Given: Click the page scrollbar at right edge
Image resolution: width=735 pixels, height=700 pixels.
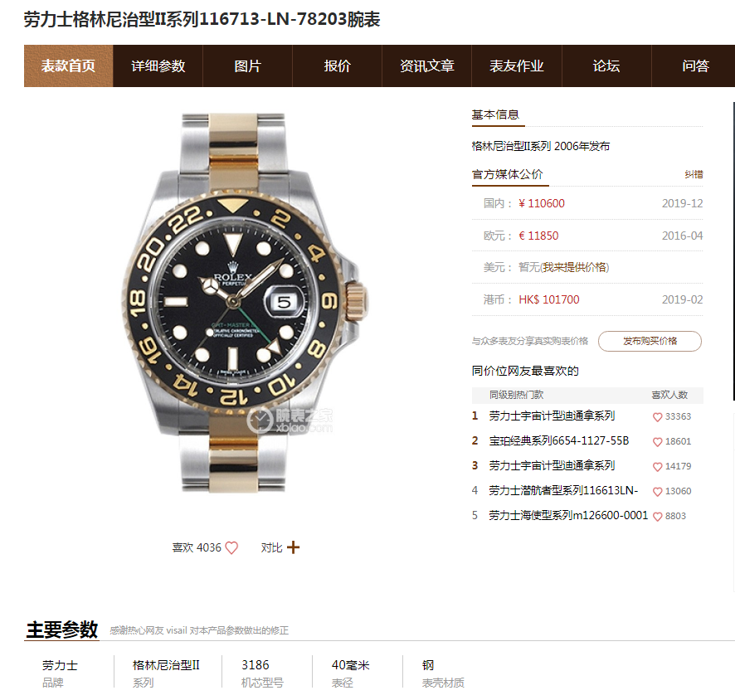Looking at the screenshot, I should [733, 251].
